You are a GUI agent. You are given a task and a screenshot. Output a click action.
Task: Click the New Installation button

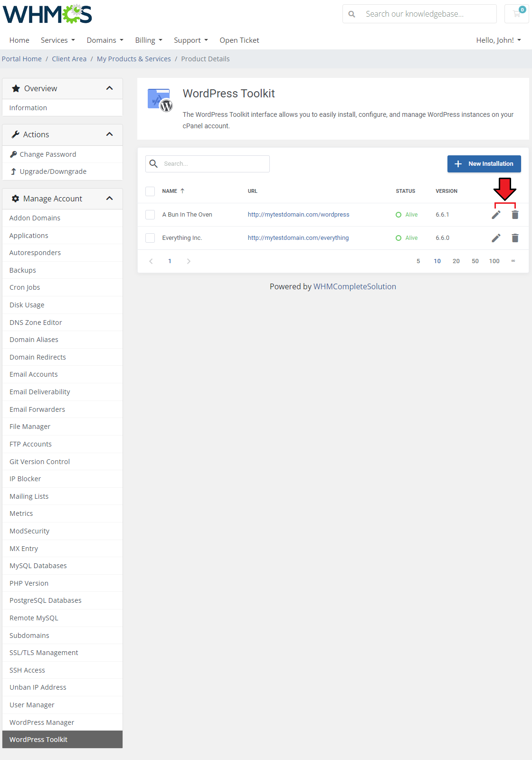click(x=484, y=164)
